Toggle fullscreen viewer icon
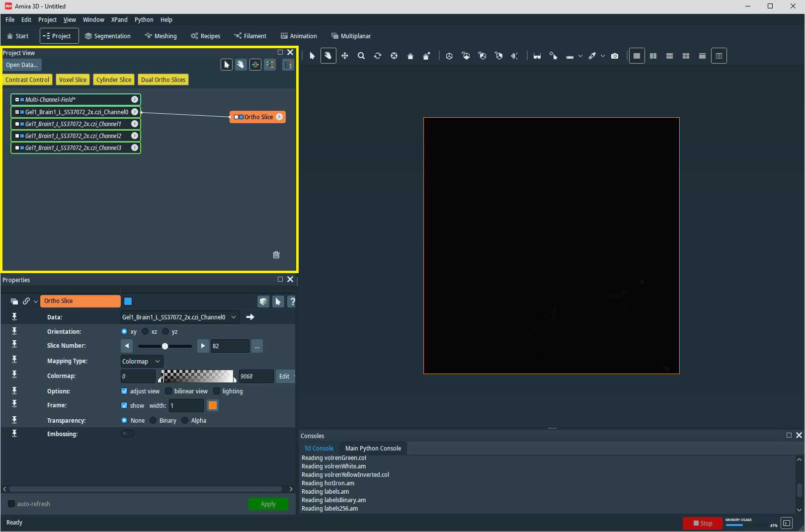The image size is (805, 532). coord(719,56)
